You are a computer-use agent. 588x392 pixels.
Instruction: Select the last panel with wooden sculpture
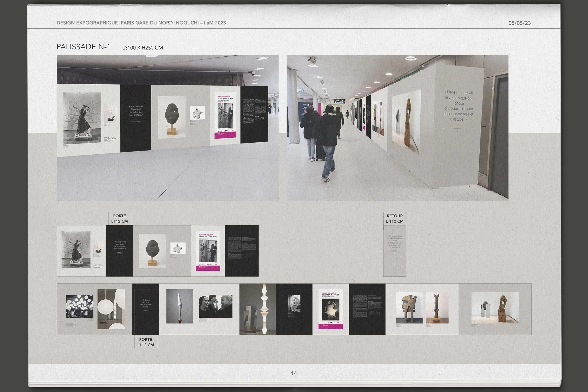tap(495, 309)
